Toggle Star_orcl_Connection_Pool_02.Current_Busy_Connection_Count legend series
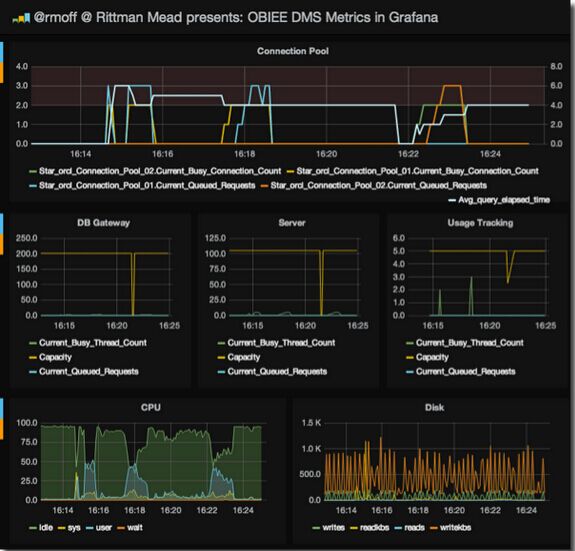This screenshot has width=575, height=551. tap(155, 171)
